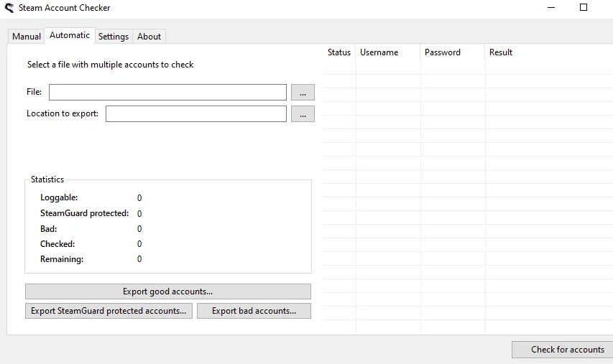Export SteamGuard protected accounts
This screenshot has height=364, width=613.
[109, 311]
